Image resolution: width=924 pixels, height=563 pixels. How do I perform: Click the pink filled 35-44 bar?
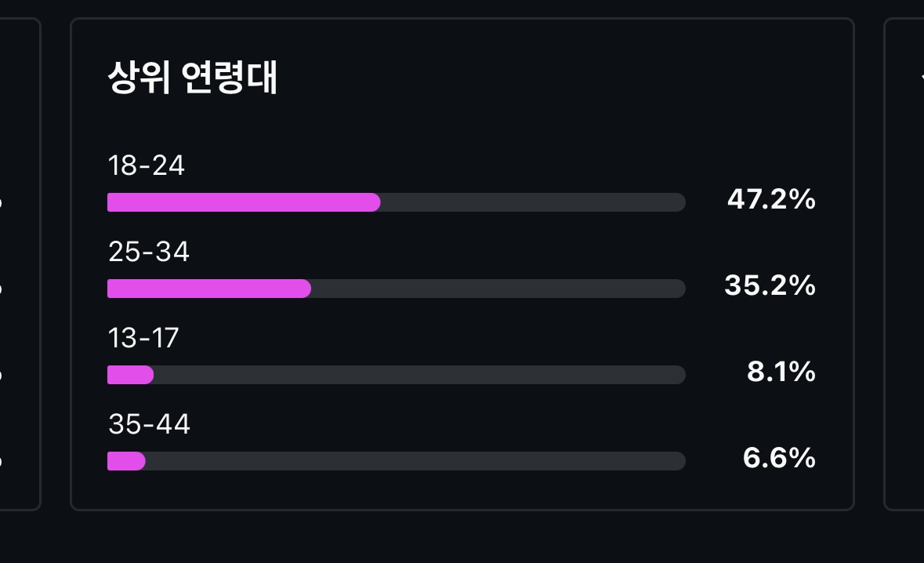[126, 461]
